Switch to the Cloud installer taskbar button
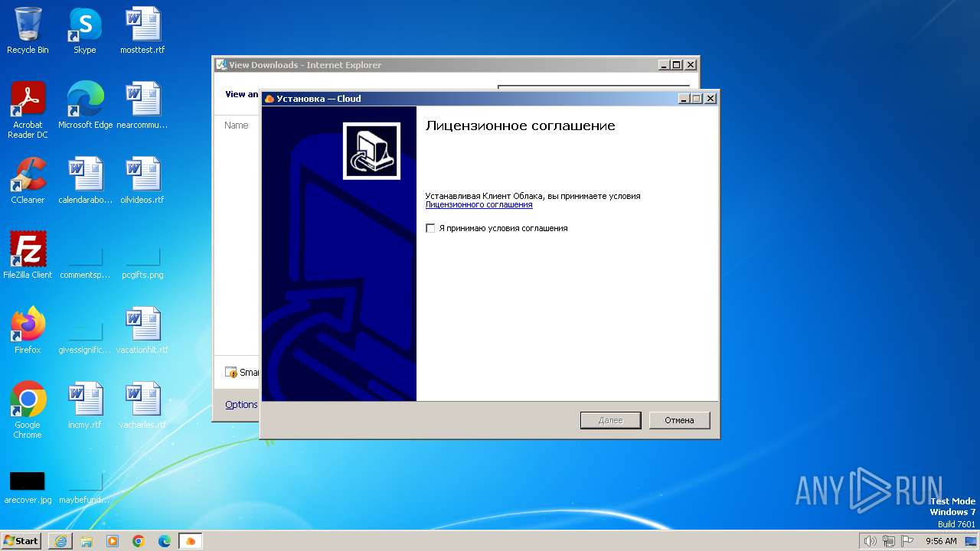This screenshot has width=980, height=551. click(x=191, y=541)
